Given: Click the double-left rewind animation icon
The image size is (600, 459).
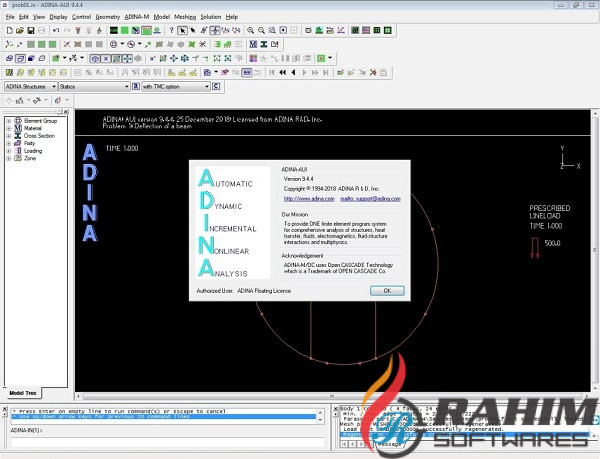Looking at the screenshot, I should point(282,72).
